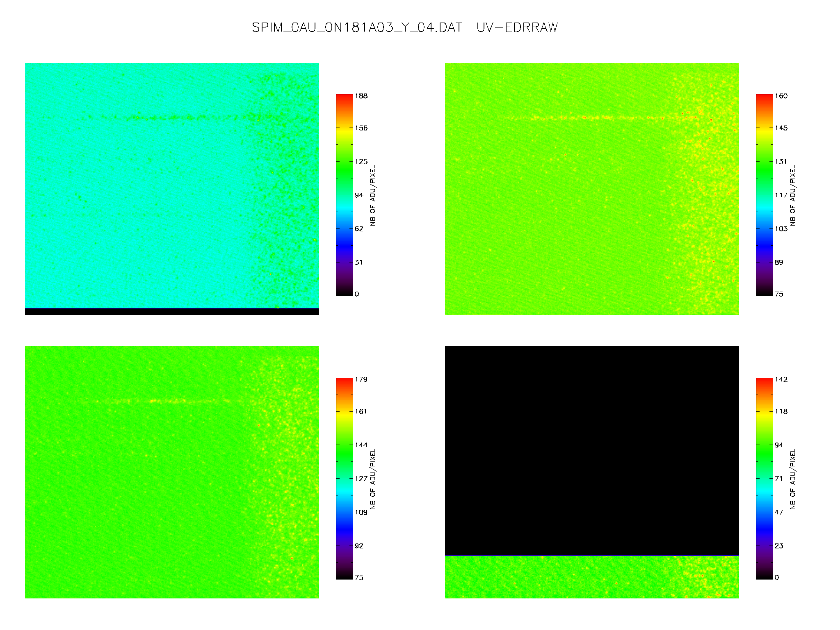Click the value 89 on the colorbar
840x630 pixels.
point(779,262)
